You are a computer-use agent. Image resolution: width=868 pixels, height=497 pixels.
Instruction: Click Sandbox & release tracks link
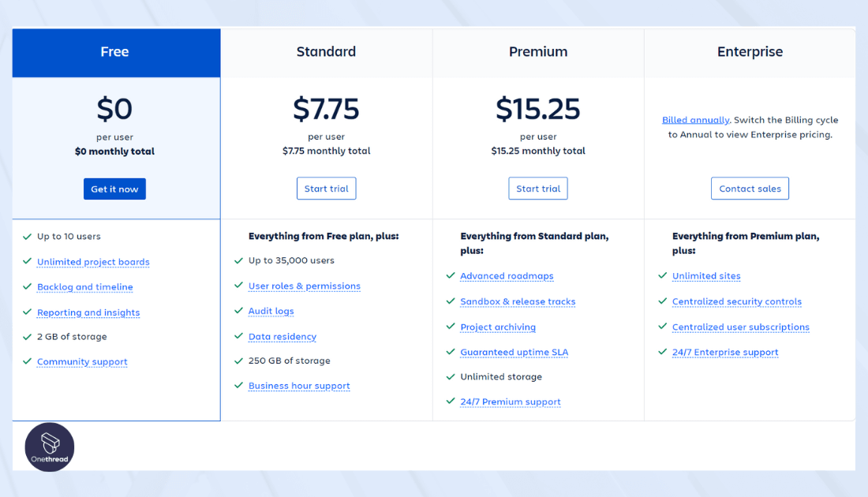[518, 301]
